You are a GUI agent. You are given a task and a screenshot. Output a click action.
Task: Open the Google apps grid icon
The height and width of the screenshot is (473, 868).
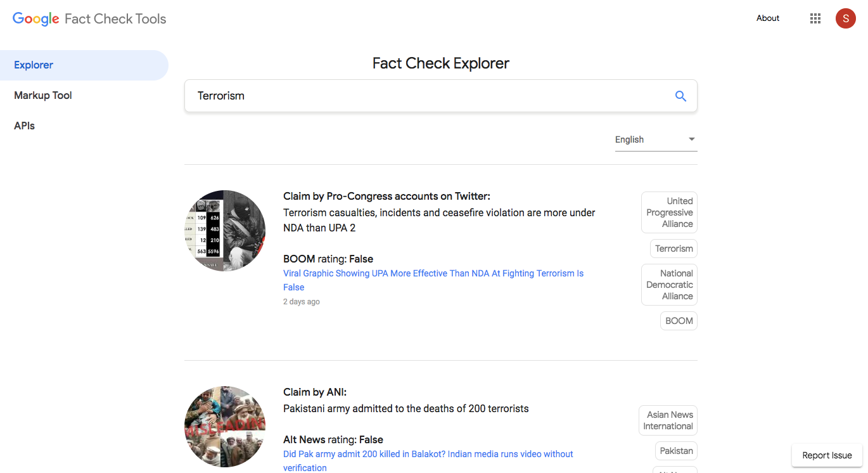point(815,18)
